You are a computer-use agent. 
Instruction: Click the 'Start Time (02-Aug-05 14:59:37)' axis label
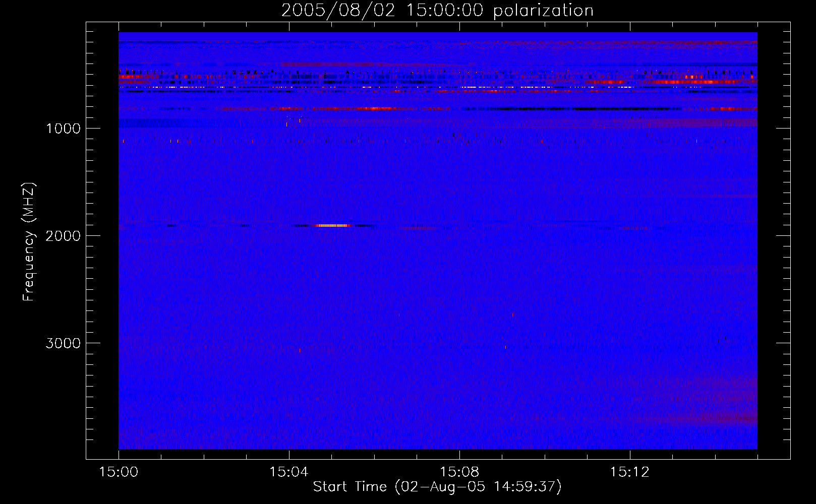437,487
